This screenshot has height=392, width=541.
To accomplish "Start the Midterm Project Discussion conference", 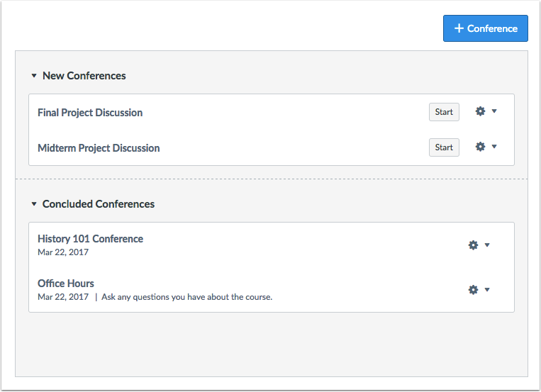I will [444, 147].
